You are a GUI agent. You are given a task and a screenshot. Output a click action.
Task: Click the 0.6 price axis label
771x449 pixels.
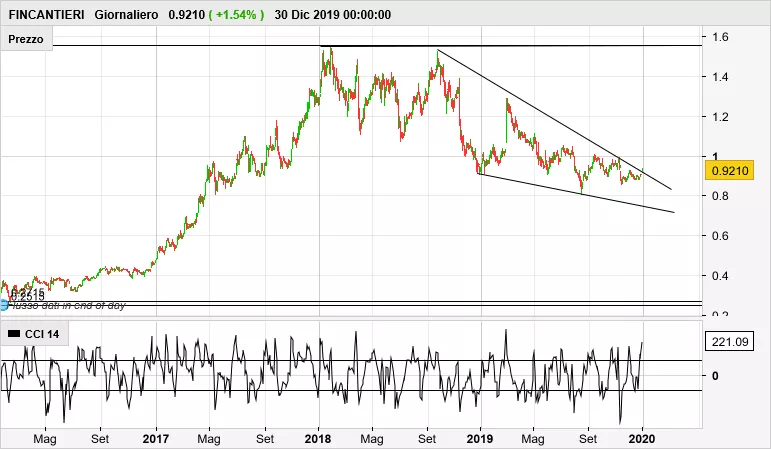tap(720, 236)
